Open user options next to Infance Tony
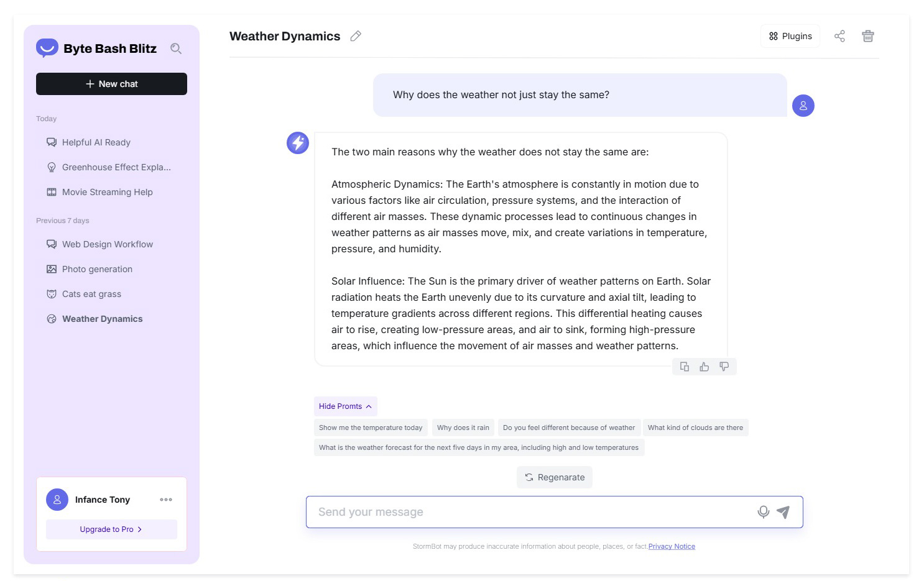 [166, 500]
